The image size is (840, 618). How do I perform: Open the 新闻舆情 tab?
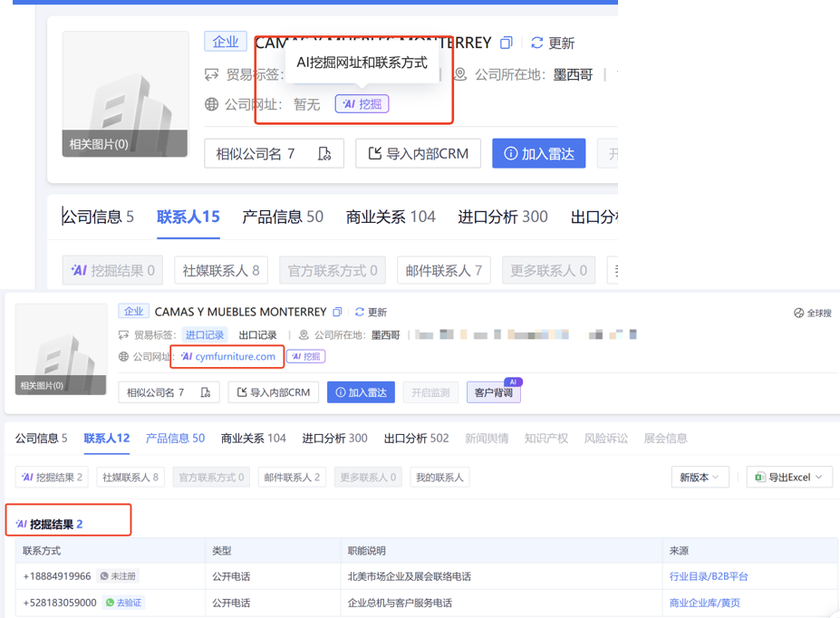pos(487,438)
